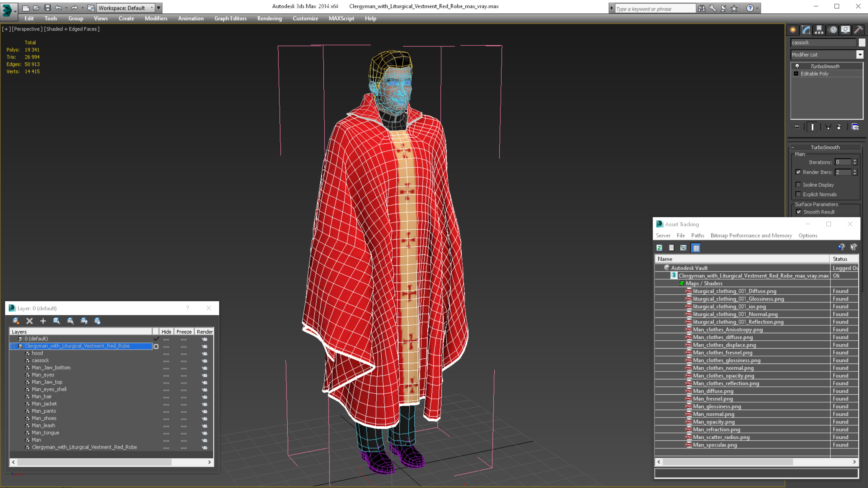Open the Modifiers menu
This screenshot has height=488, width=868.
156,18
